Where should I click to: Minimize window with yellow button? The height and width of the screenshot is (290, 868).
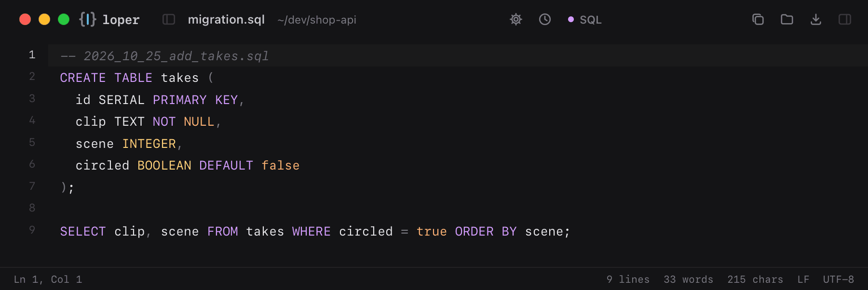pos(44,19)
